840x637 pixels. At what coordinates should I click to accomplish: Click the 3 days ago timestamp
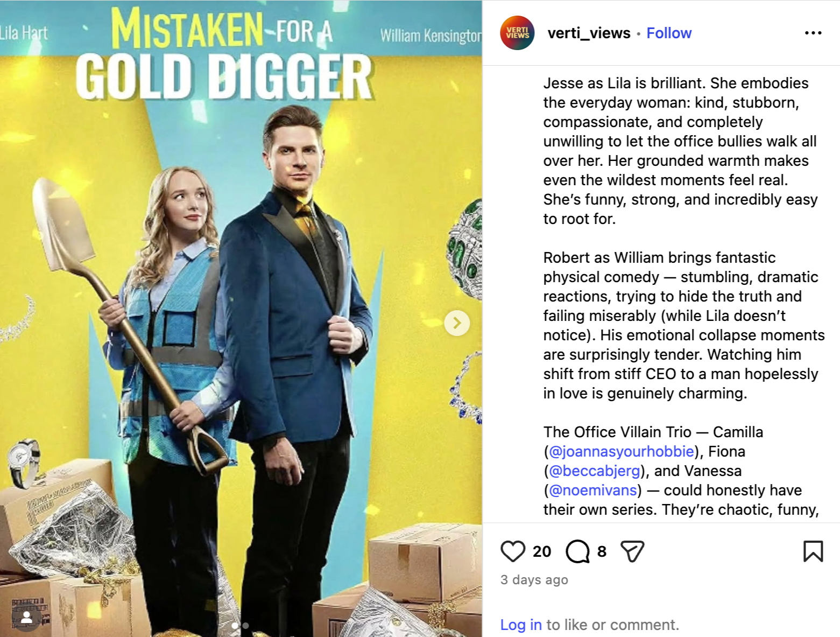click(534, 580)
